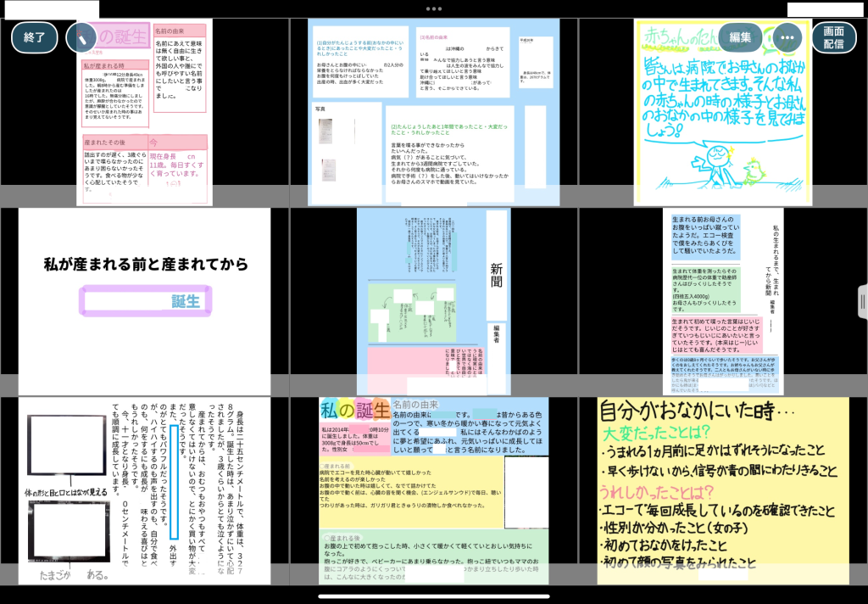Click the 編集 edit button
Screen dimensions: 868x604
(740, 37)
